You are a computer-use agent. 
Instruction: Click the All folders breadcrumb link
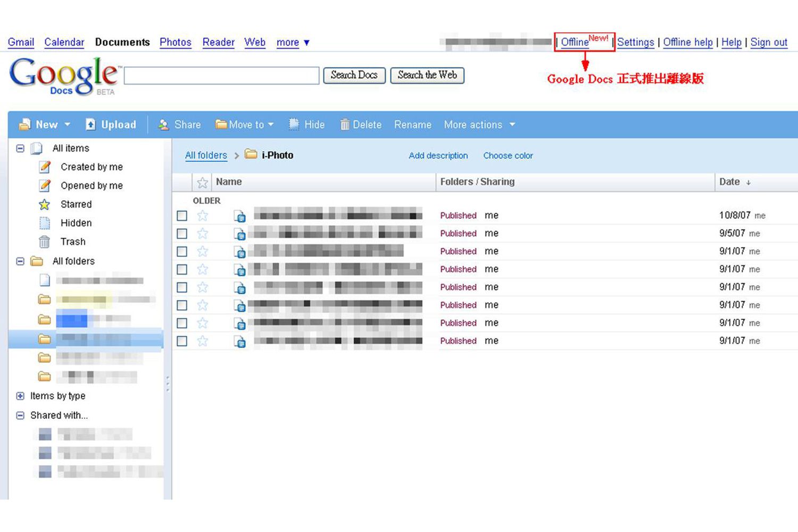pyautogui.click(x=206, y=155)
